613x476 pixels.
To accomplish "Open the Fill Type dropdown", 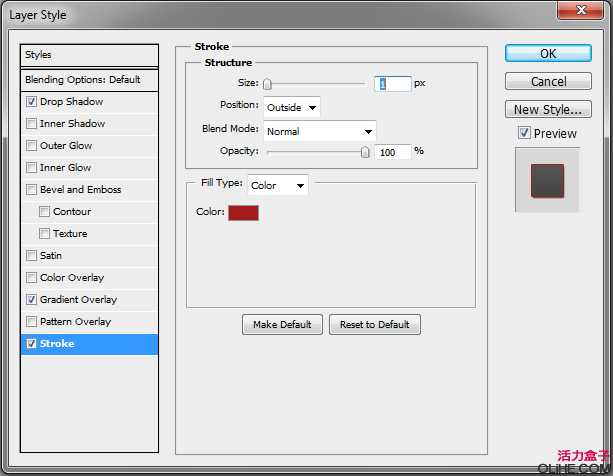I will (x=278, y=185).
